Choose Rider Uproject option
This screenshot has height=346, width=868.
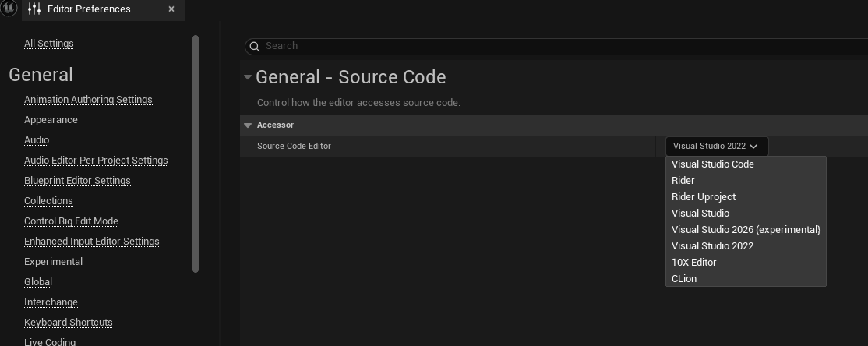745,197
